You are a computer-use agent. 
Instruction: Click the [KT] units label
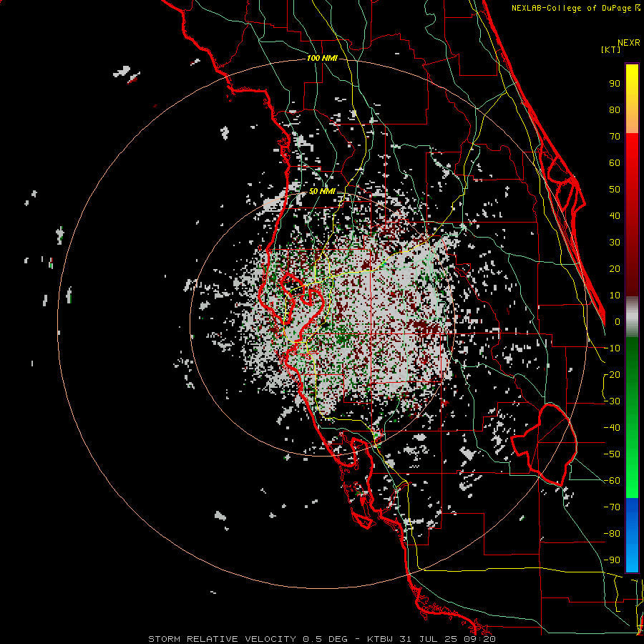tap(611, 49)
